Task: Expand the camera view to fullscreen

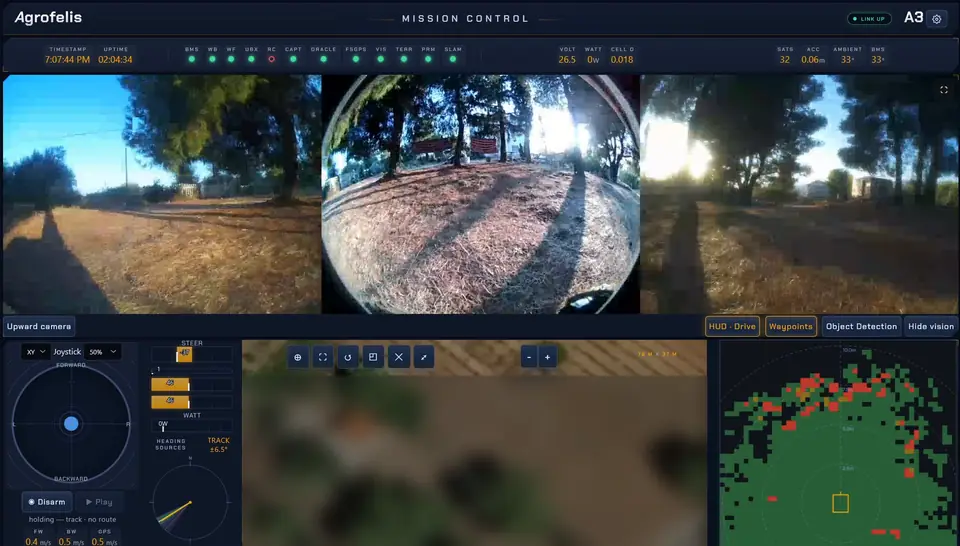Action: pyautogui.click(x=943, y=90)
